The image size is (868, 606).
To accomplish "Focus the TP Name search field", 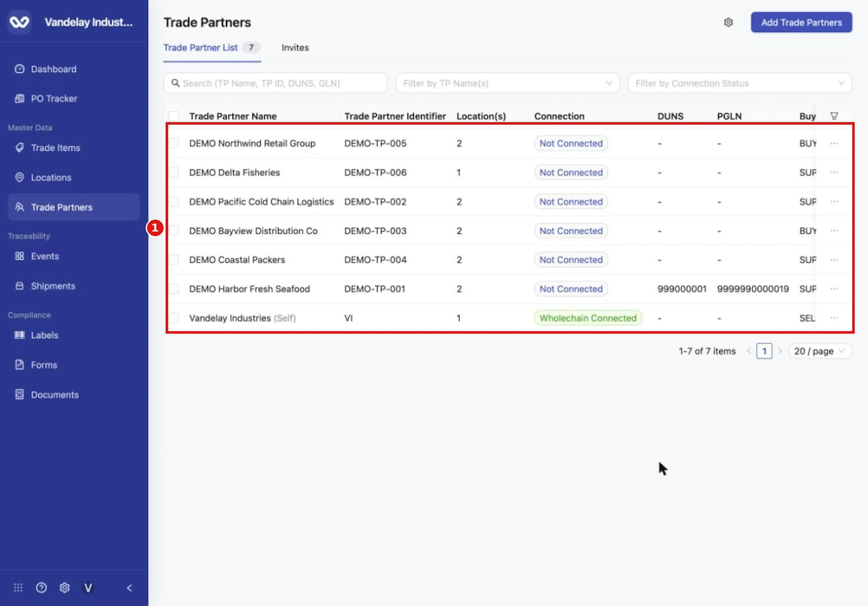I will 275,83.
